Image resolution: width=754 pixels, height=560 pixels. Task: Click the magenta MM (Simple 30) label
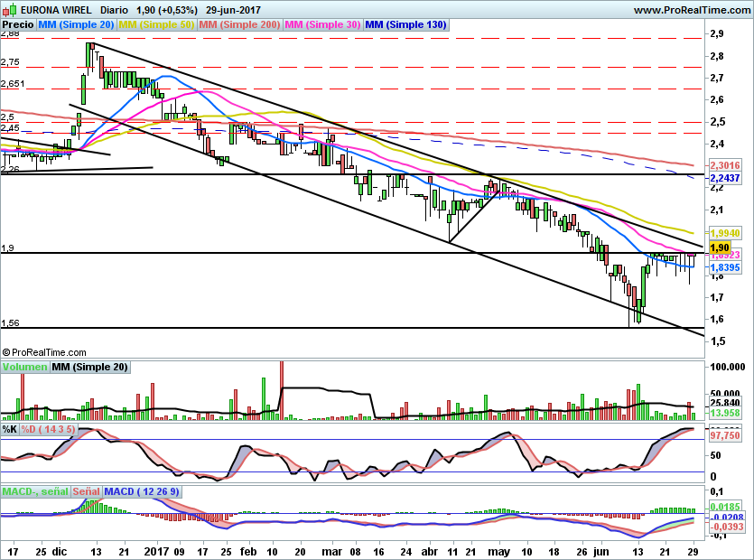click(x=322, y=25)
